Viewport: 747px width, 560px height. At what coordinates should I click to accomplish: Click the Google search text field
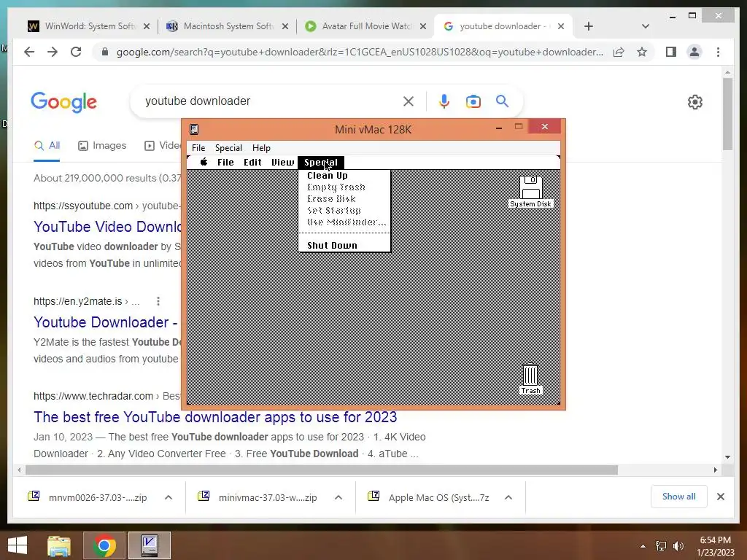[267, 101]
